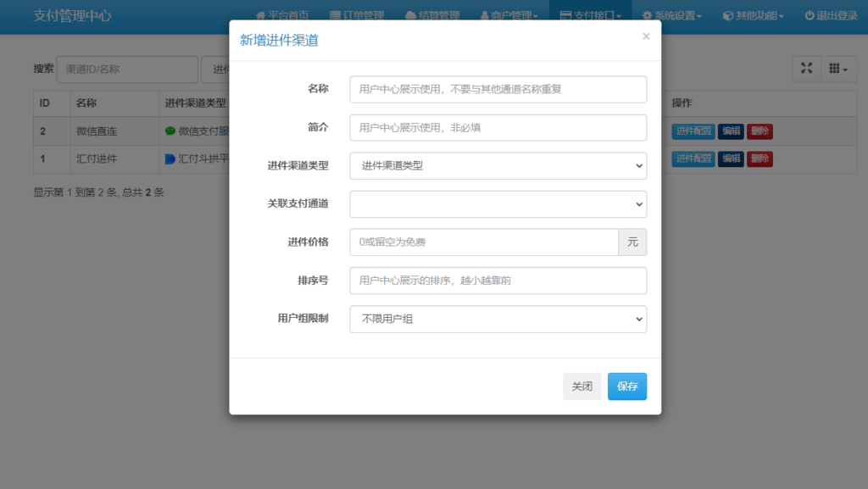
Task: Click the green WeChat icon for 微信支付服
Action: (x=170, y=131)
